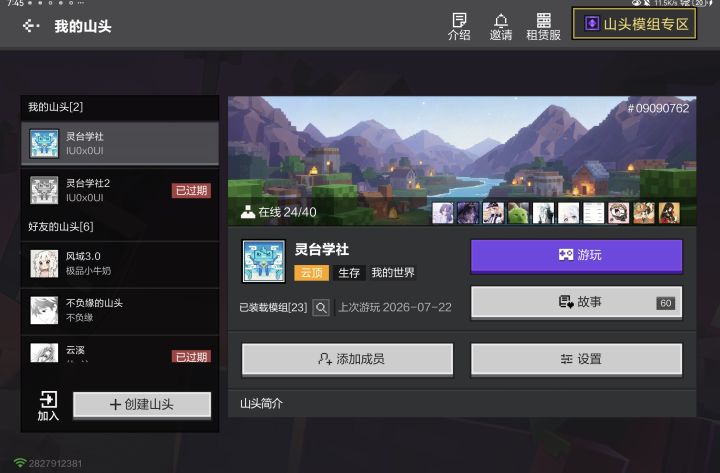Open friend's 山头 风域3.0

point(120,264)
